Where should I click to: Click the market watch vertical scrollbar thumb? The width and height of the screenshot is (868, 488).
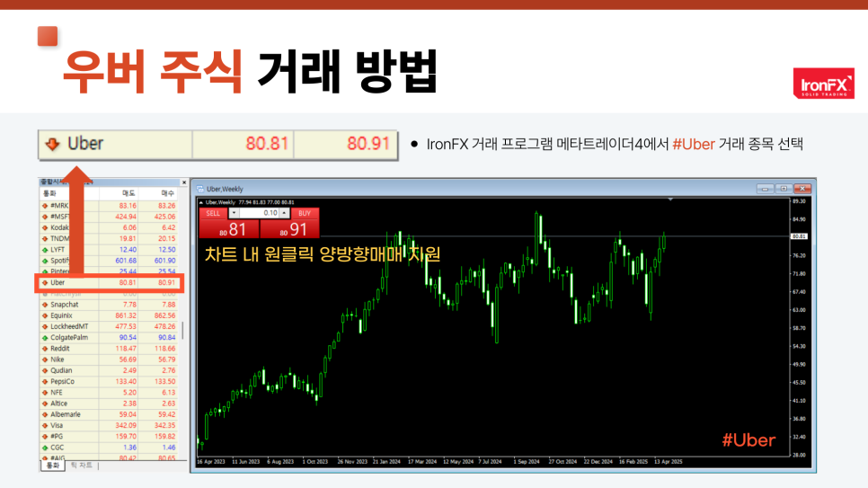182,331
